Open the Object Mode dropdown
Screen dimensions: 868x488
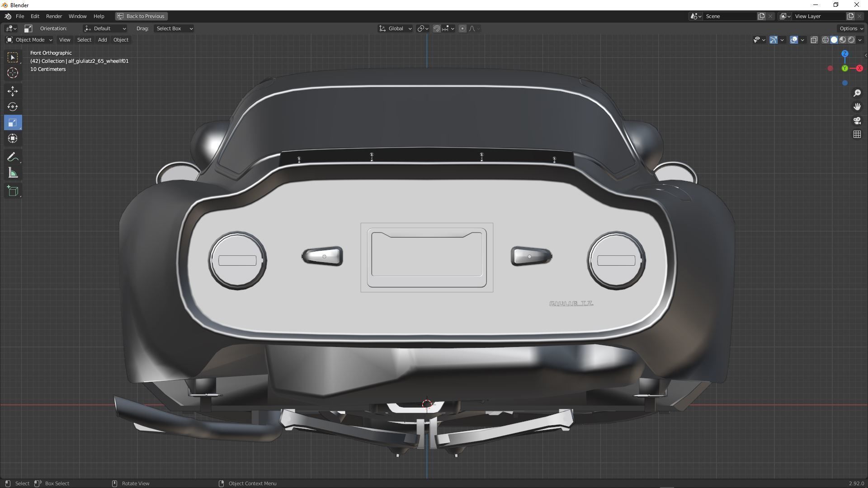29,40
